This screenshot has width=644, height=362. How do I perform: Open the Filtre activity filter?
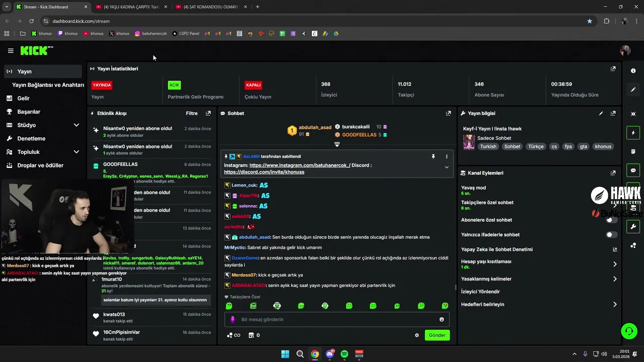click(192, 114)
